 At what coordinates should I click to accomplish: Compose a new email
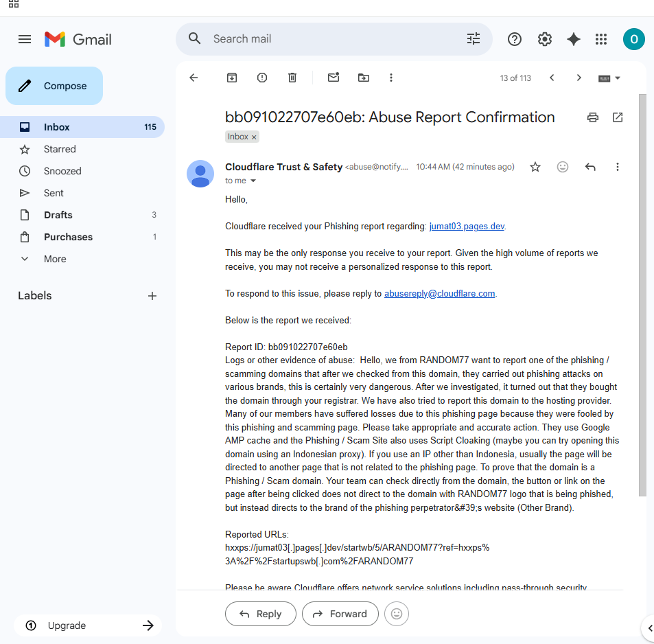tap(54, 86)
